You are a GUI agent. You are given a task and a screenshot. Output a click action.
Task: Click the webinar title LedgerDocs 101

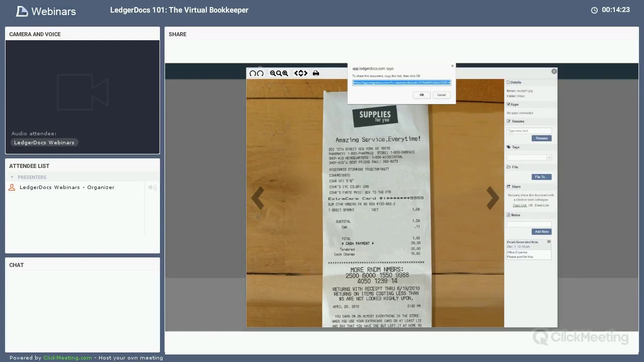tap(179, 10)
